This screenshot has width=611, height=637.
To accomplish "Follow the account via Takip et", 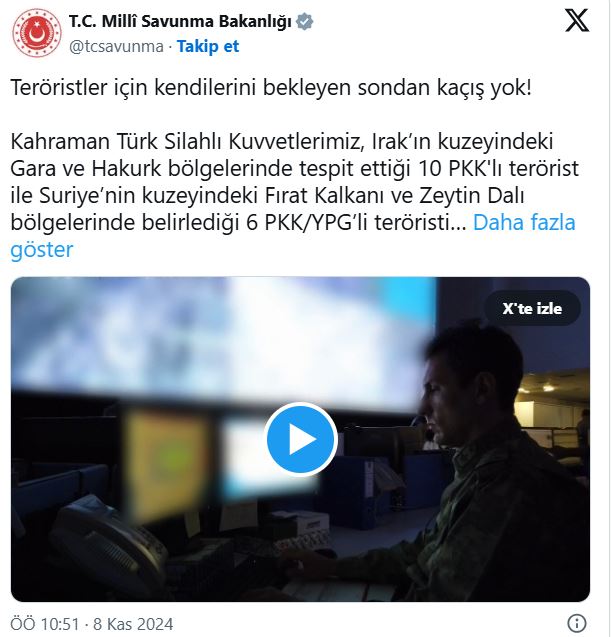I will 208,46.
